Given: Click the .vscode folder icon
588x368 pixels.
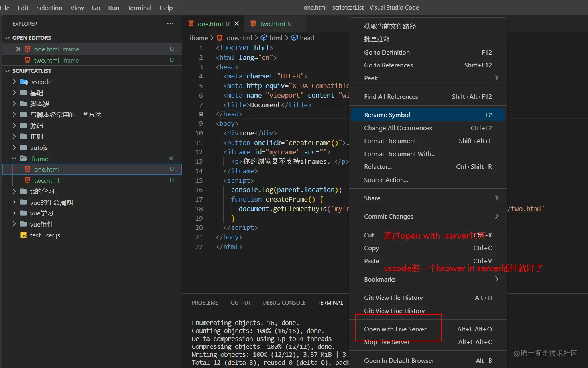Looking at the screenshot, I should click(x=24, y=82).
